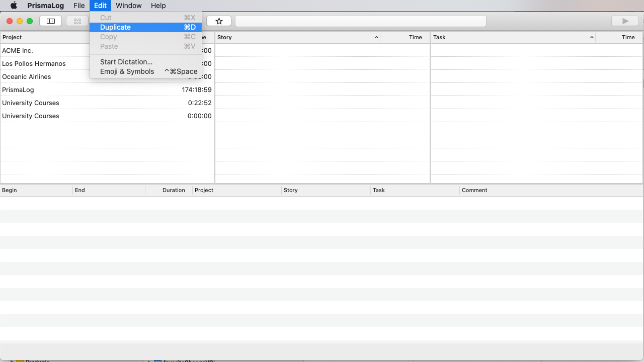Select the Oceanic Airlines project
This screenshot has height=362, width=644.
107,76
